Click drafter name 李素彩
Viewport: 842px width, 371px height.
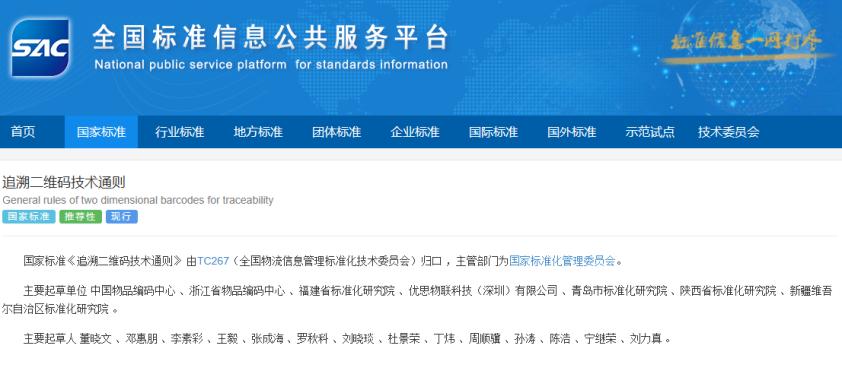pos(187,339)
